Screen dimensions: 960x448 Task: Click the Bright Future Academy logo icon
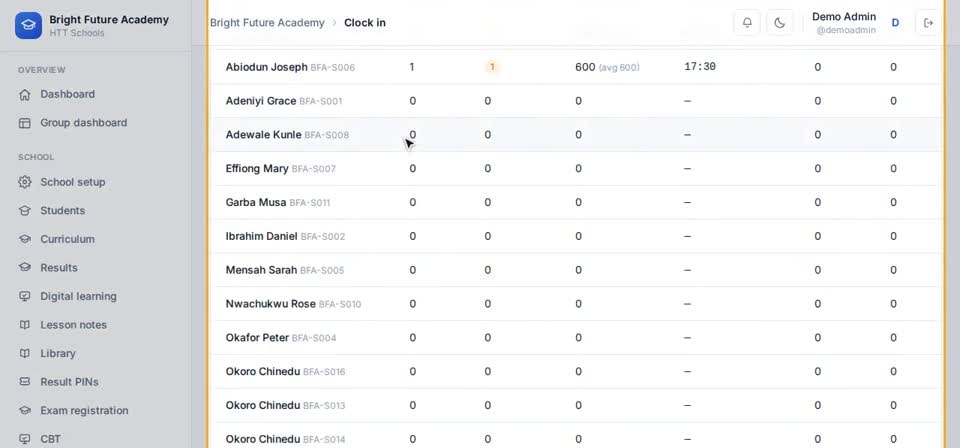click(28, 25)
